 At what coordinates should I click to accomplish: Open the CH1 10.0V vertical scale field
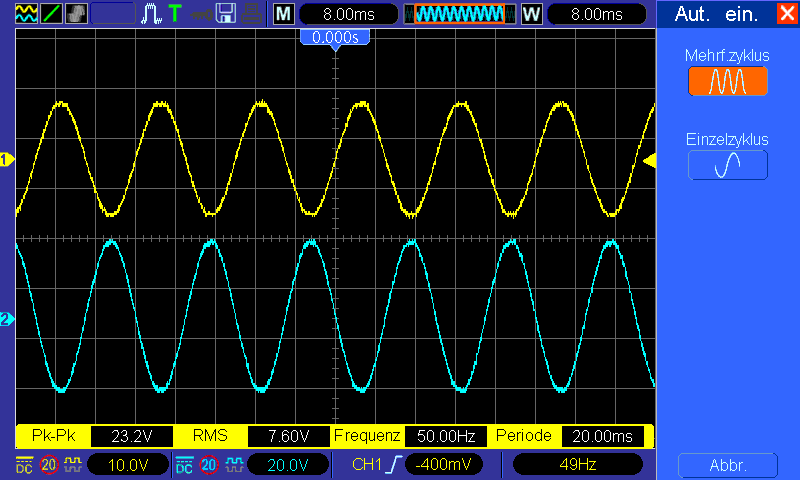128,465
